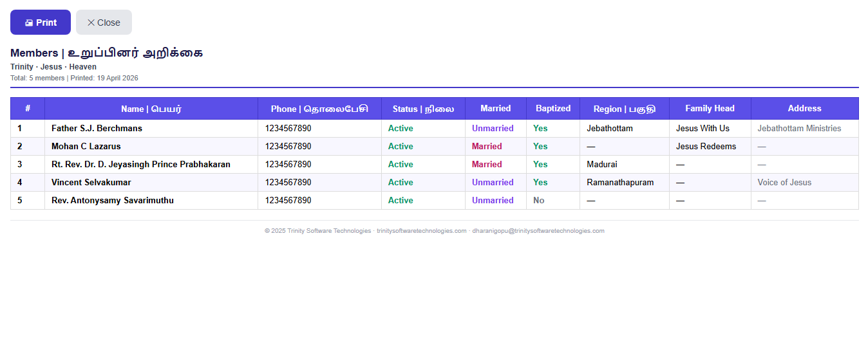Open the trinitysoftwaretechnologies.com footer link
The width and height of the screenshot is (868, 357).
point(422,231)
